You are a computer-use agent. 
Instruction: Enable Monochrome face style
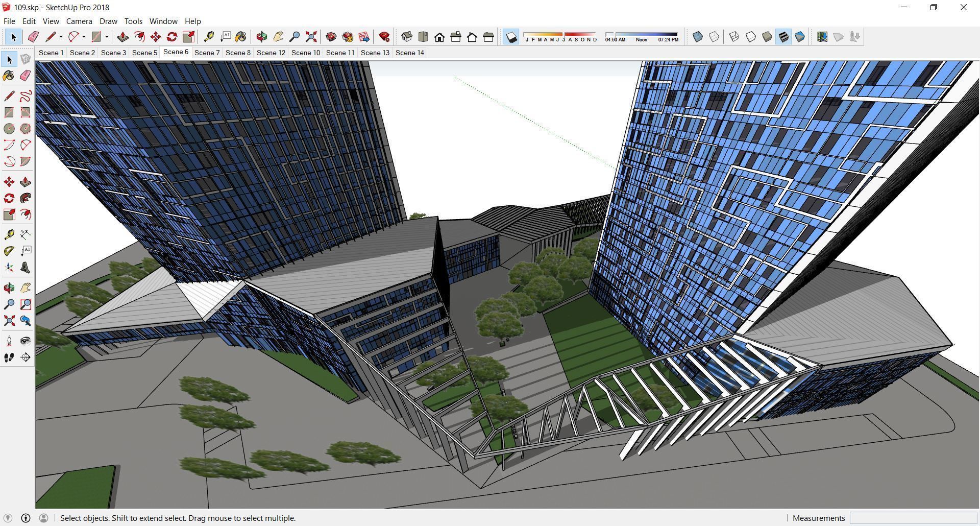click(x=800, y=37)
